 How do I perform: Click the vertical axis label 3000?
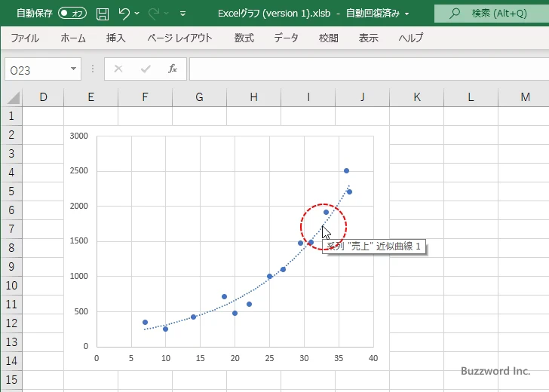[x=78, y=136]
